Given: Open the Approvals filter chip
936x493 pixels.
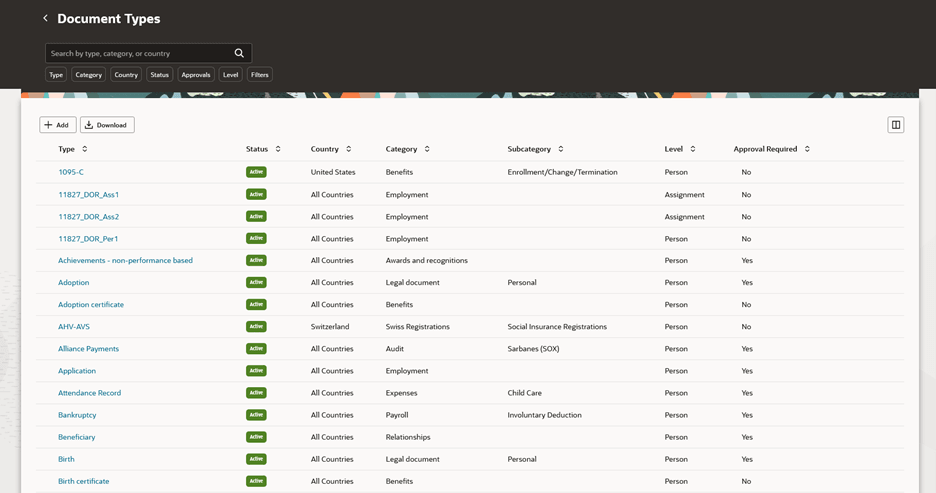Looking at the screenshot, I should [x=196, y=75].
